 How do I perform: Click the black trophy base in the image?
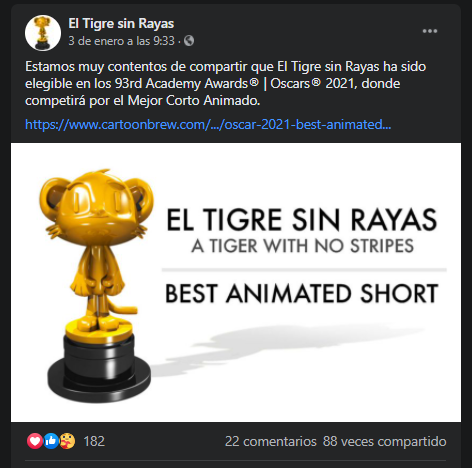click(99, 368)
